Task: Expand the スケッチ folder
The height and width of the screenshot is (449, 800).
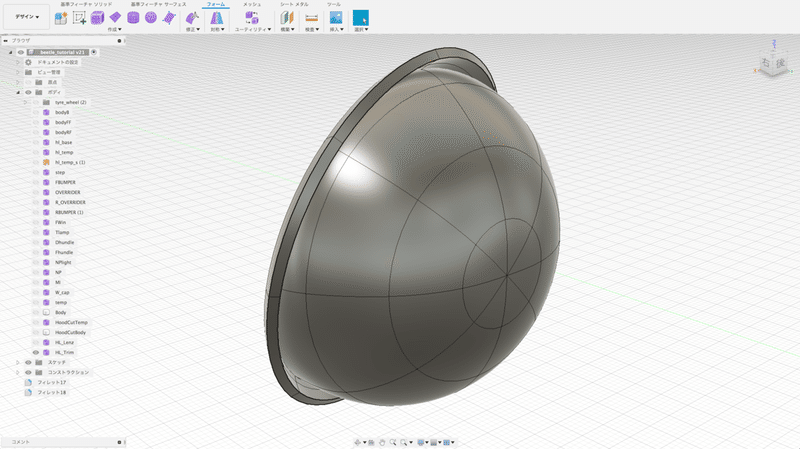Action: tap(18, 362)
